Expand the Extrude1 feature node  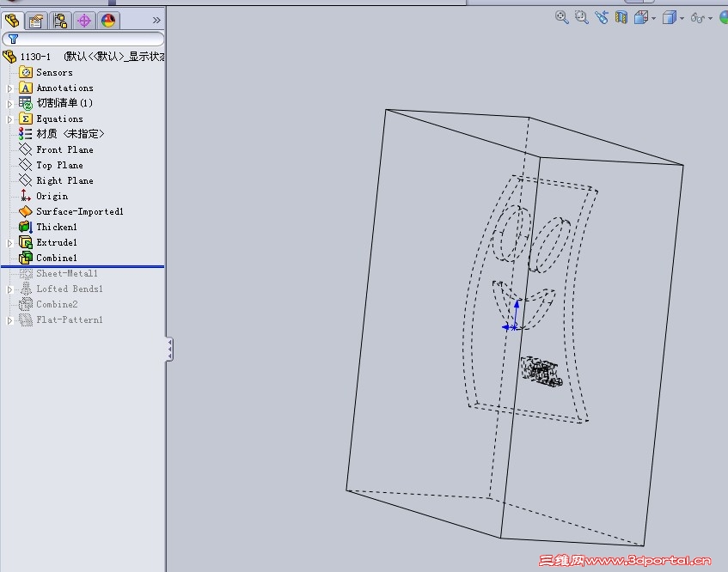[9, 243]
